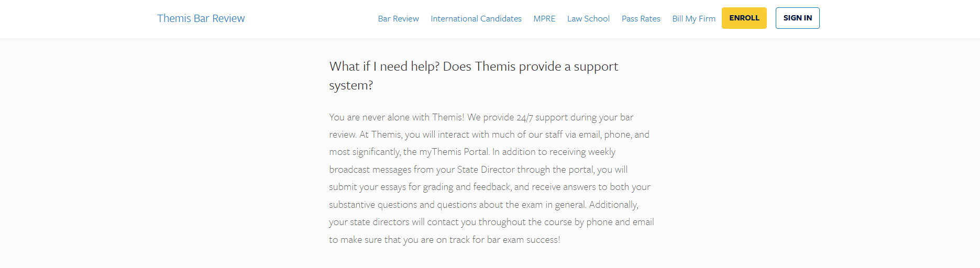Click the "myThemis Portal" text
Viewport: 980px width, 268px height.
(x=454, y=152)
